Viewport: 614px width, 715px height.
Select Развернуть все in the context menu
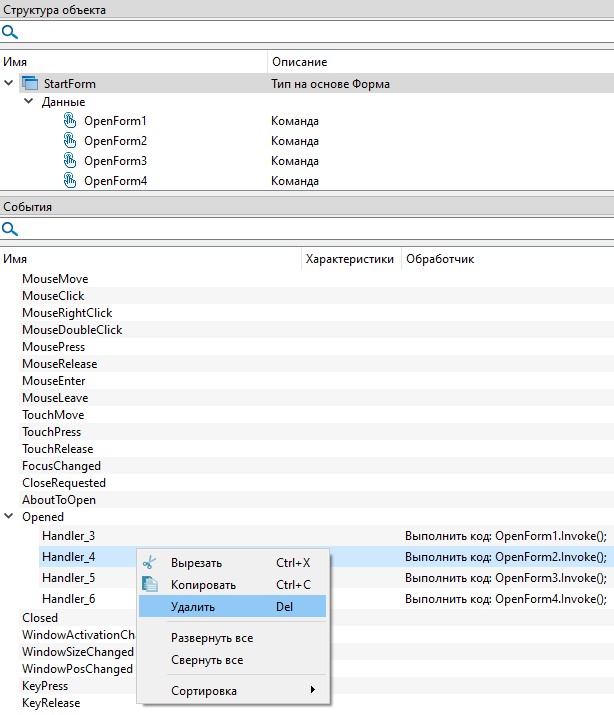[x=211, y=638]
